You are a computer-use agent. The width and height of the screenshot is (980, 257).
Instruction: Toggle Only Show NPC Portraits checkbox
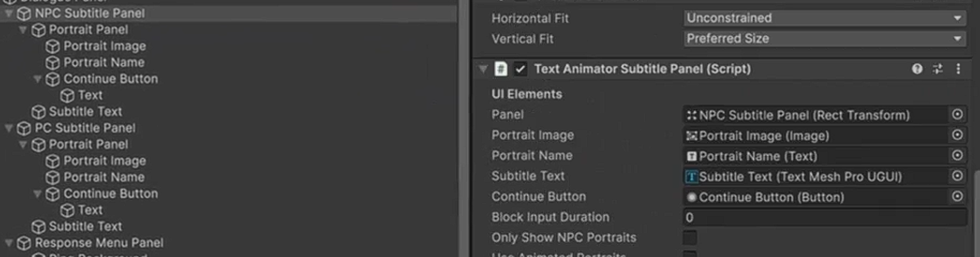click(690, 238)
